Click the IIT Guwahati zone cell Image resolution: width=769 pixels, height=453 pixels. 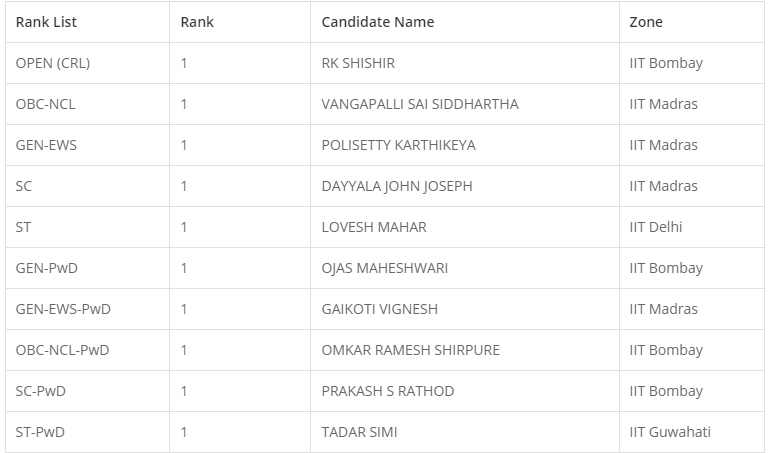670,432
